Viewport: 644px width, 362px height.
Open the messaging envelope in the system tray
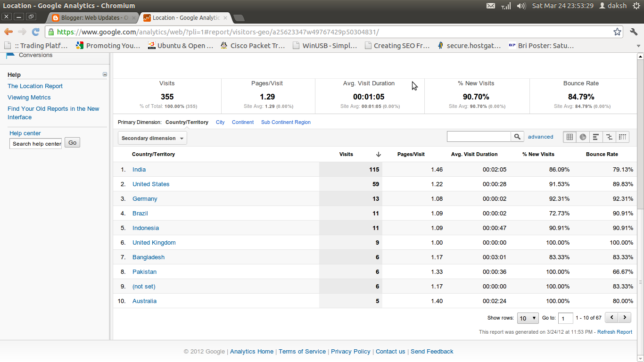pyautogui.click(x=490, y=6)
